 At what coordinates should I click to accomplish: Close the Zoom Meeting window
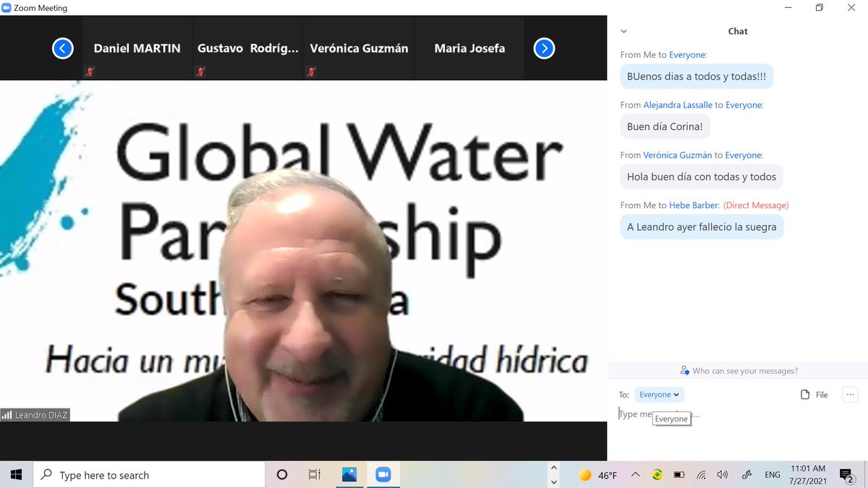coord(852,8)
